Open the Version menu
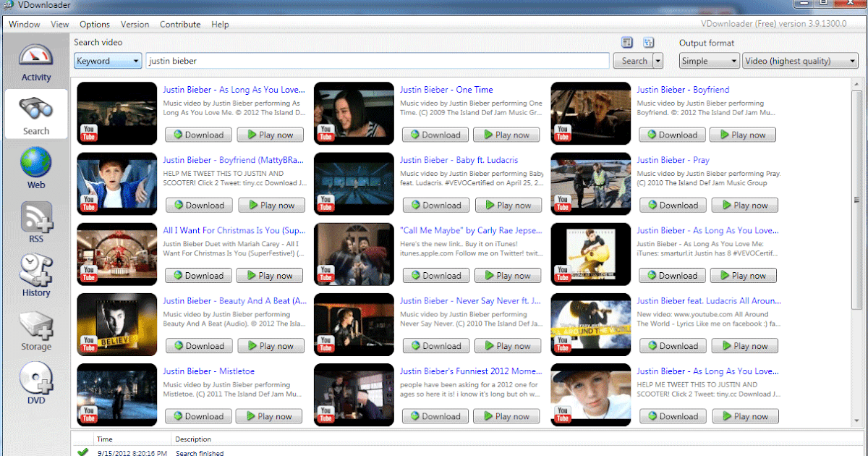This screenshot has width=868, height=456. click(x=135, y=24)
